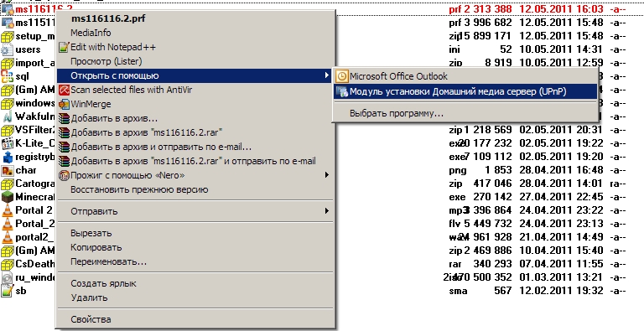Click date 01.03.2011 13:21 of iso file
The height and width of the screenshot is (331, 644).
coord(561,277)
